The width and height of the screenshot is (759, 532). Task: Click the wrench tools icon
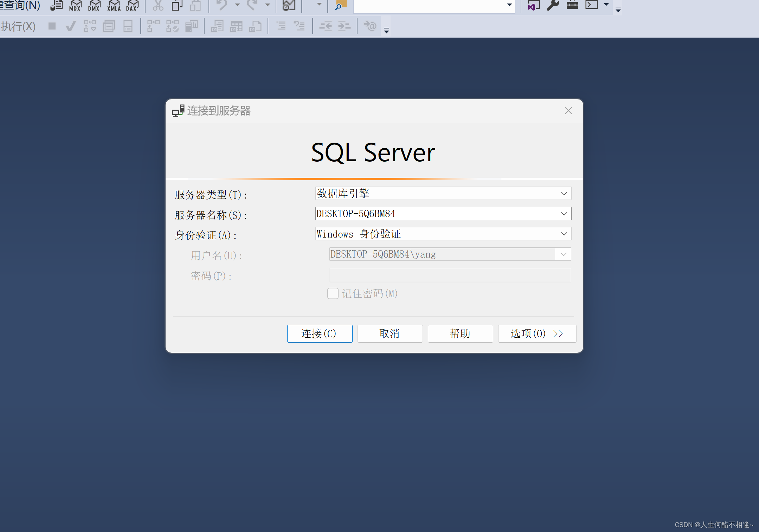point(552,5)
